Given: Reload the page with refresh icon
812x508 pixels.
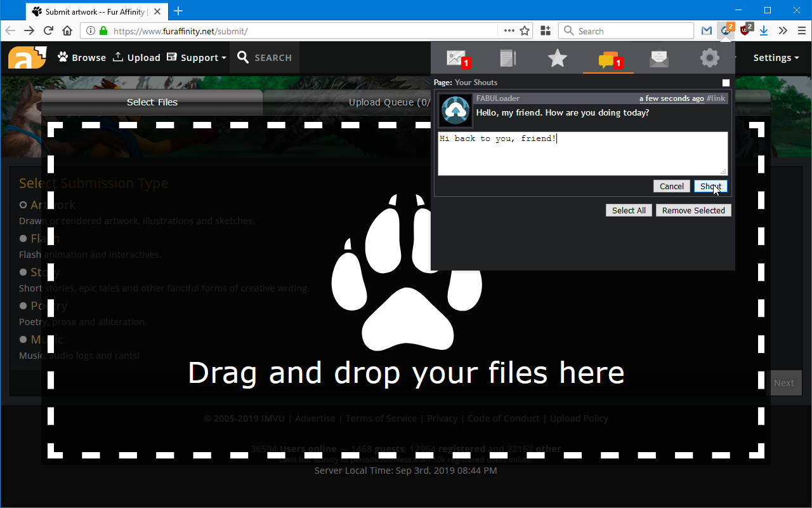Looking at the screenshot, I should [x=48, y=30].
